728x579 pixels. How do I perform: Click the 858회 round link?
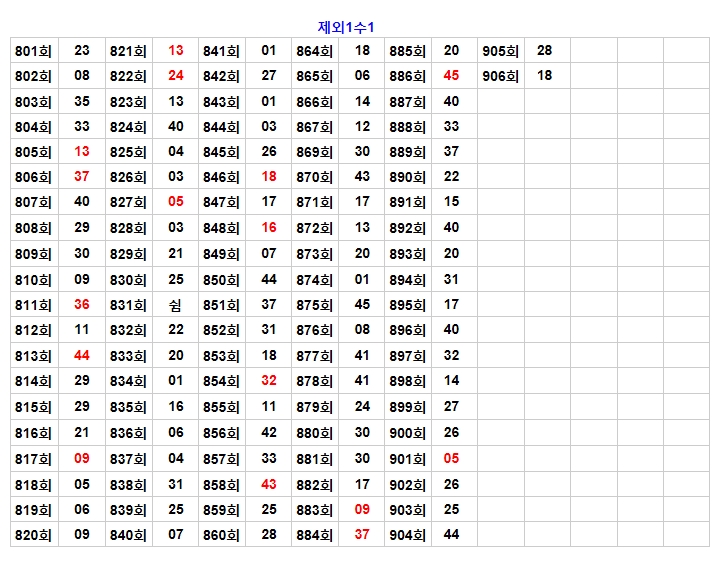coord(221,484)
